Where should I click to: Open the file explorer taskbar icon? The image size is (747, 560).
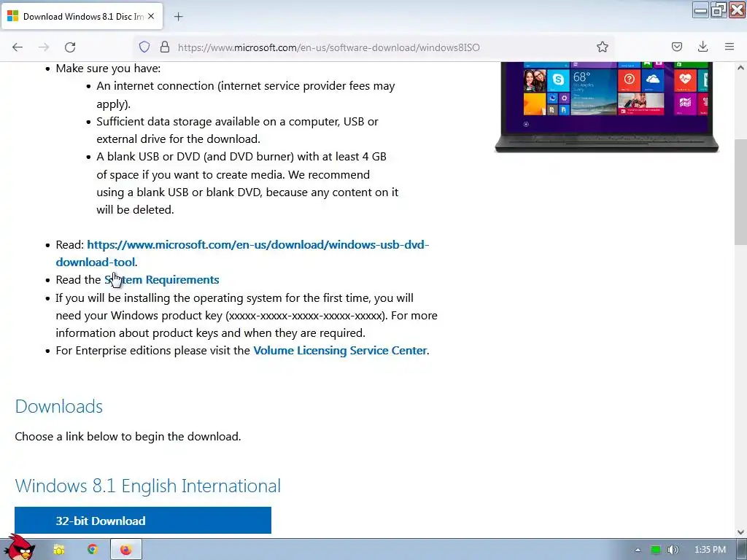click(x=58, y=550)
